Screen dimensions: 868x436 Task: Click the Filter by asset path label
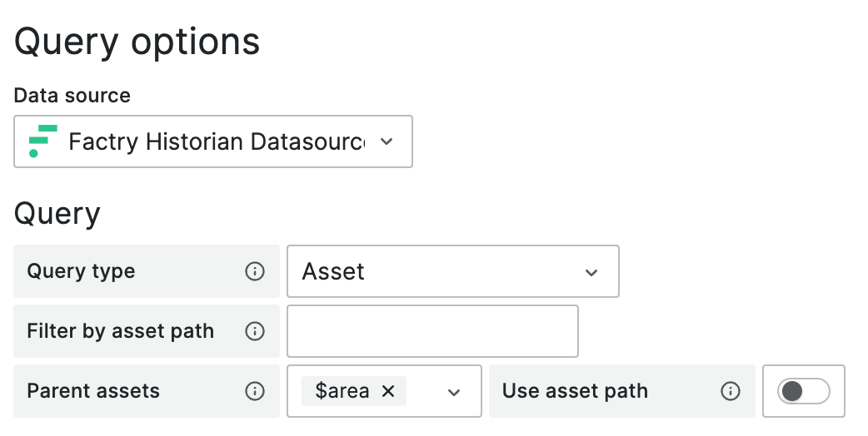point(120,331)
